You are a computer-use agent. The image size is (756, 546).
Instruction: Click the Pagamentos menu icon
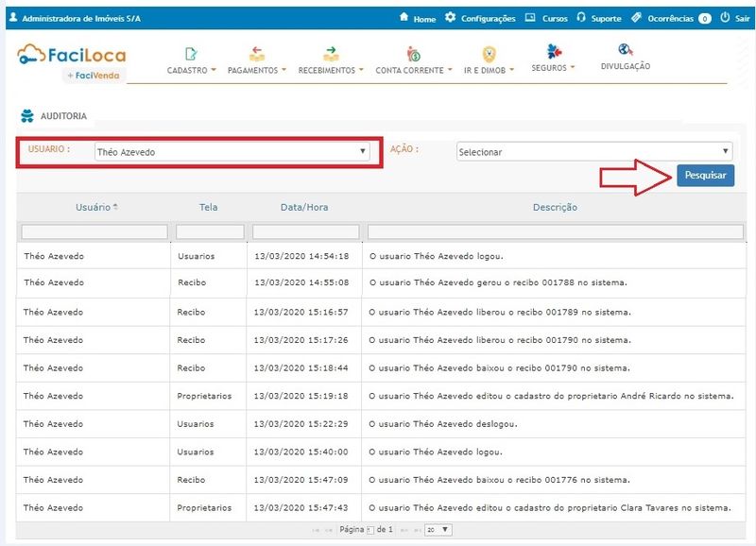[x=257, y=54]
